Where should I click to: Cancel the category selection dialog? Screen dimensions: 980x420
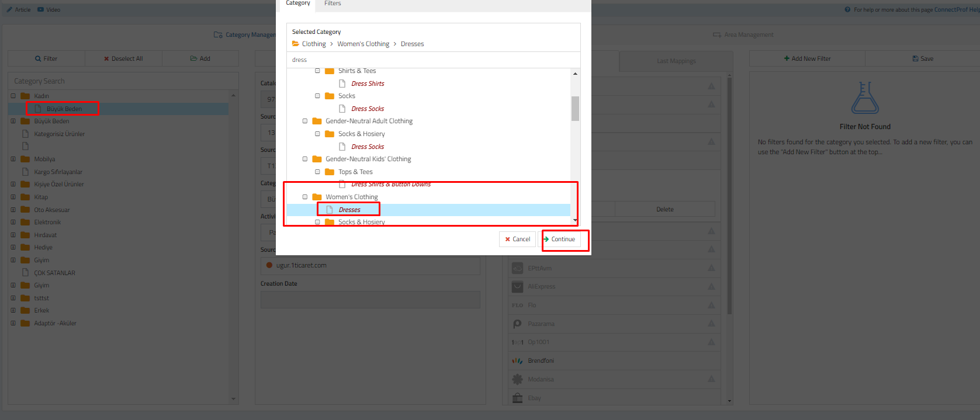click(x=517, y=239)
